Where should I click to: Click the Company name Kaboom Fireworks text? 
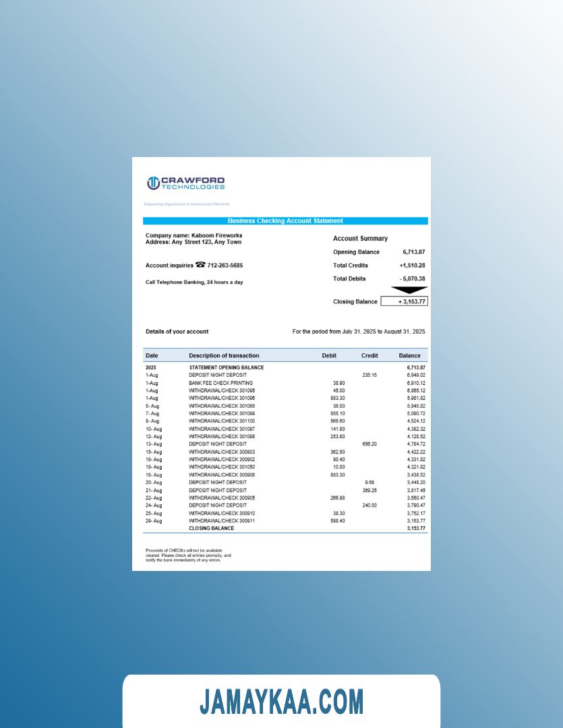tap(194, 235)
